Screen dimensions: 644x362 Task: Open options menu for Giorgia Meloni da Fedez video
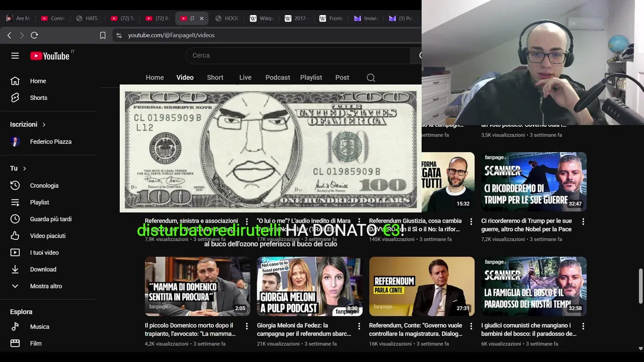359,326
